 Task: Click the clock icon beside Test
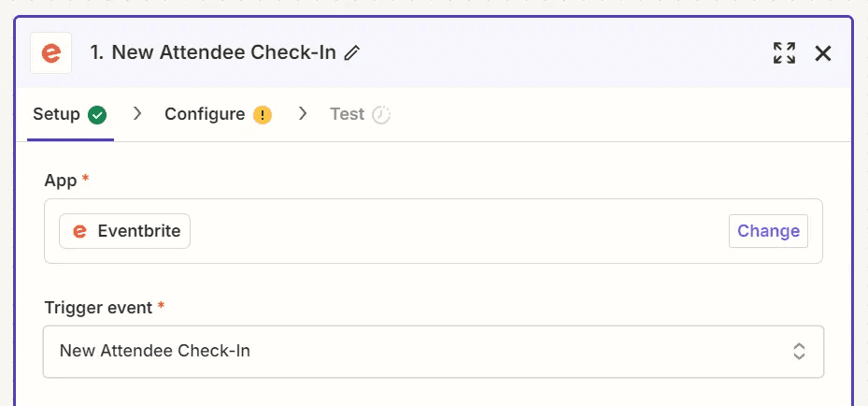381,115
